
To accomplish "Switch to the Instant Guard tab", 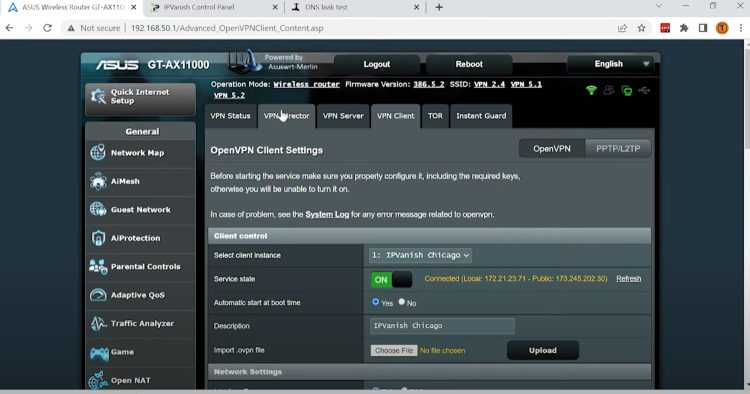I will pyautogui.click(x=481, y=116).
